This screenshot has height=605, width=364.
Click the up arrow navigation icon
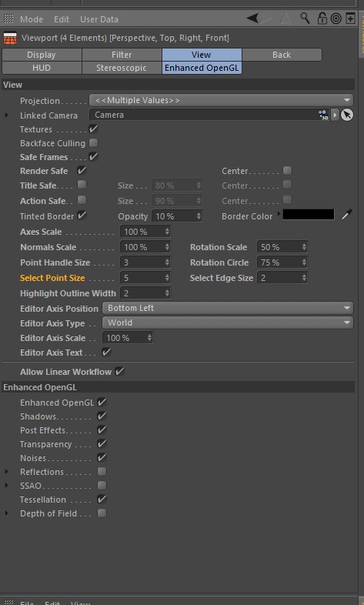click(x=286, y=18)
